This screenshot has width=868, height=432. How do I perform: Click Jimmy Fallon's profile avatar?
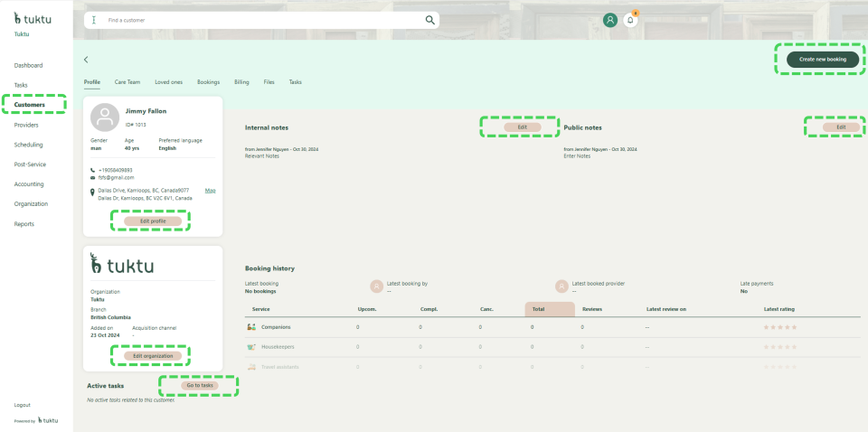coord(106,117)
